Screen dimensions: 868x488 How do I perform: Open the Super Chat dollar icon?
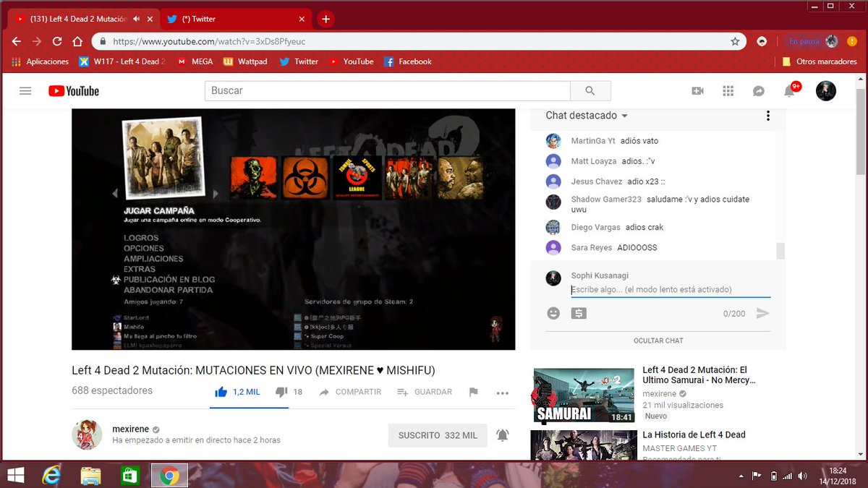579,313
